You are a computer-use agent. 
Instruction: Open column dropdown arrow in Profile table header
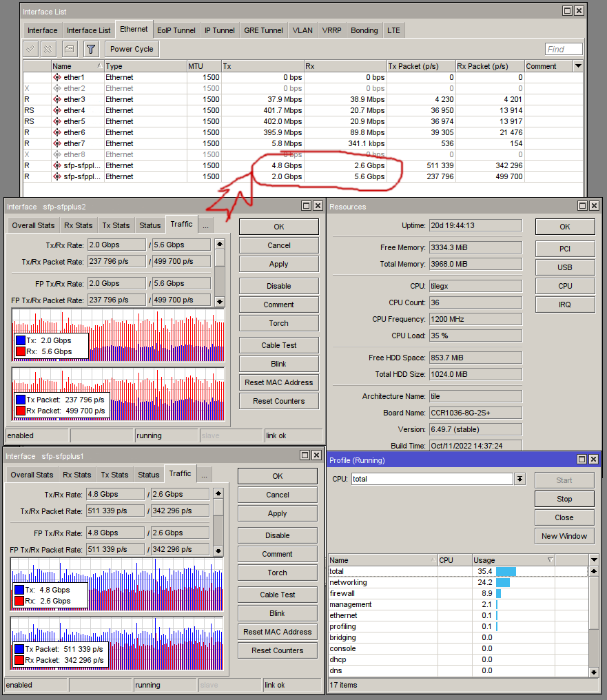[594, 560]
